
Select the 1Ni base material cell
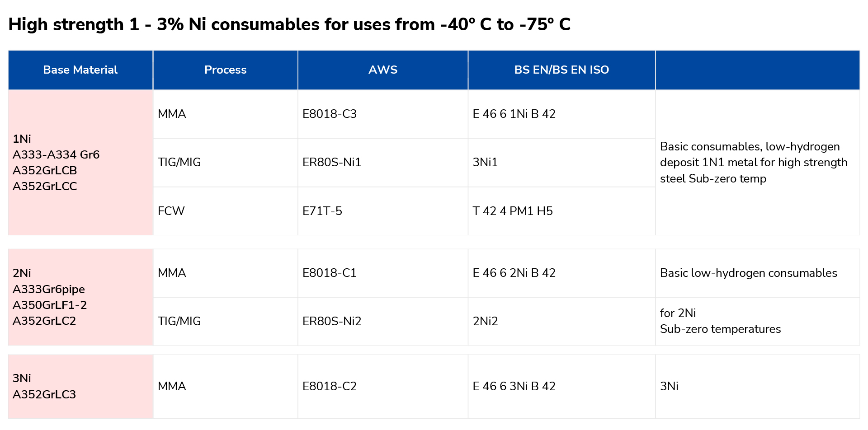coord(80,163)
